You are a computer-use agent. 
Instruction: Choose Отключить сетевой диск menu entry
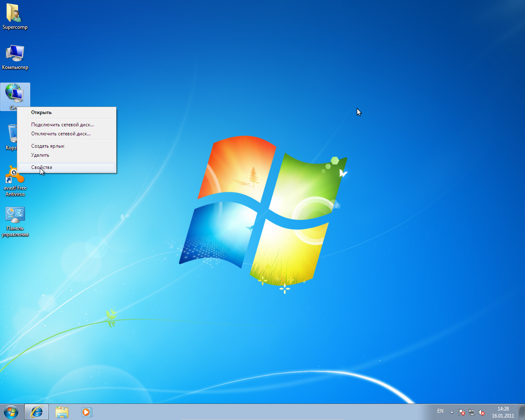[67, 134]
